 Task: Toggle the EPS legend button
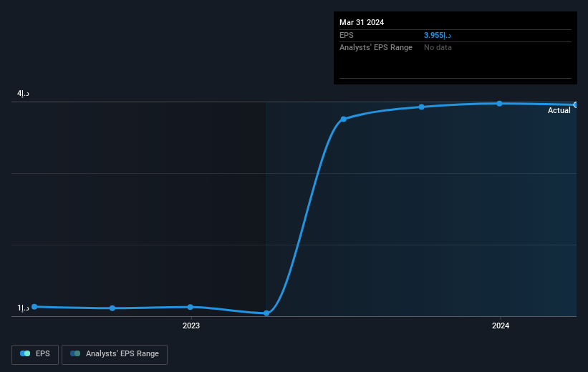click(x=35, y=354)
